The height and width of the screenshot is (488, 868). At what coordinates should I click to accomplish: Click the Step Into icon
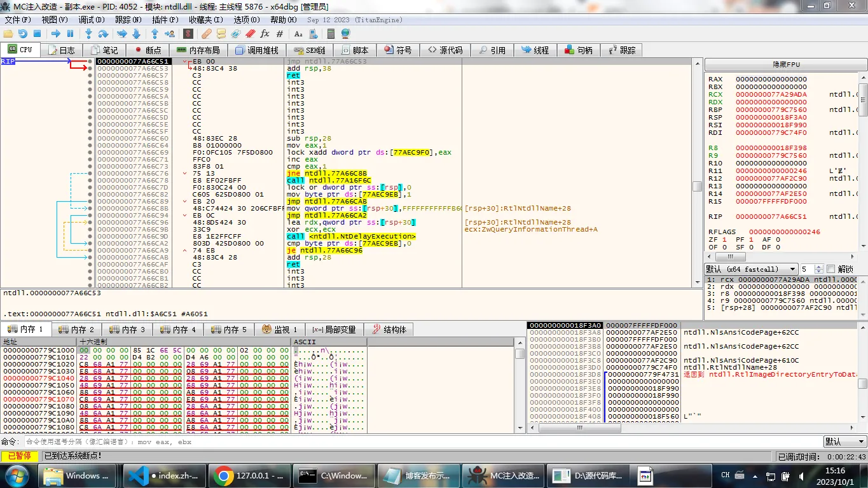88,34
